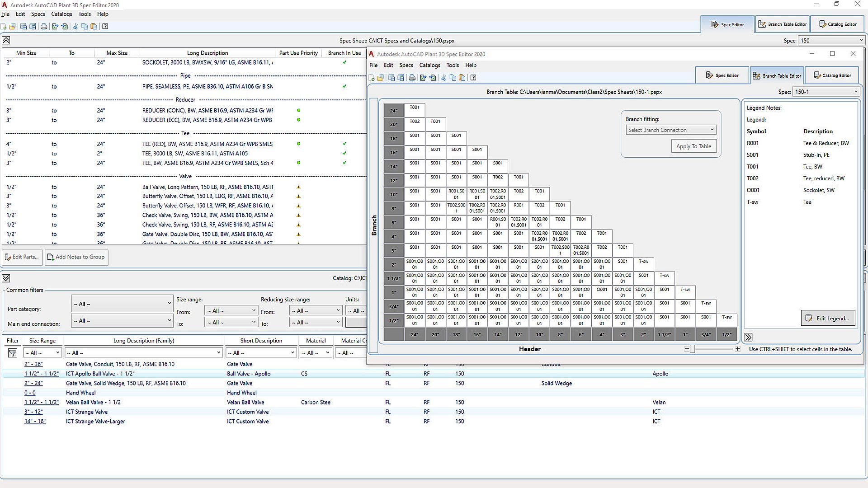Open the Select Branch Connection dropdown
The image size is (868, 488).
(671, 130)
